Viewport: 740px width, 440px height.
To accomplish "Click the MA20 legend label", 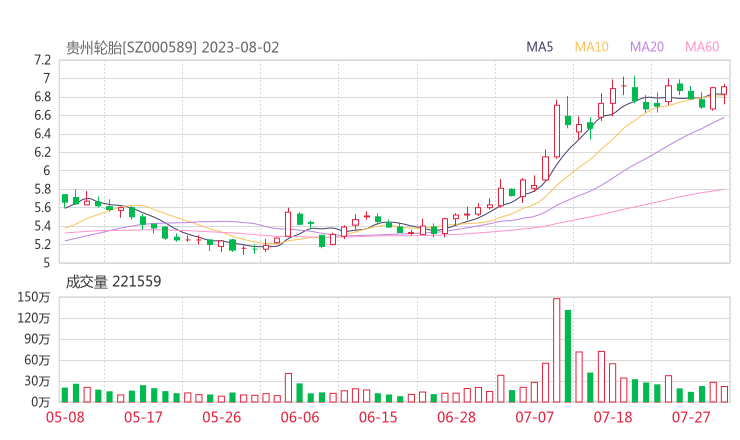I will point(647,47).
